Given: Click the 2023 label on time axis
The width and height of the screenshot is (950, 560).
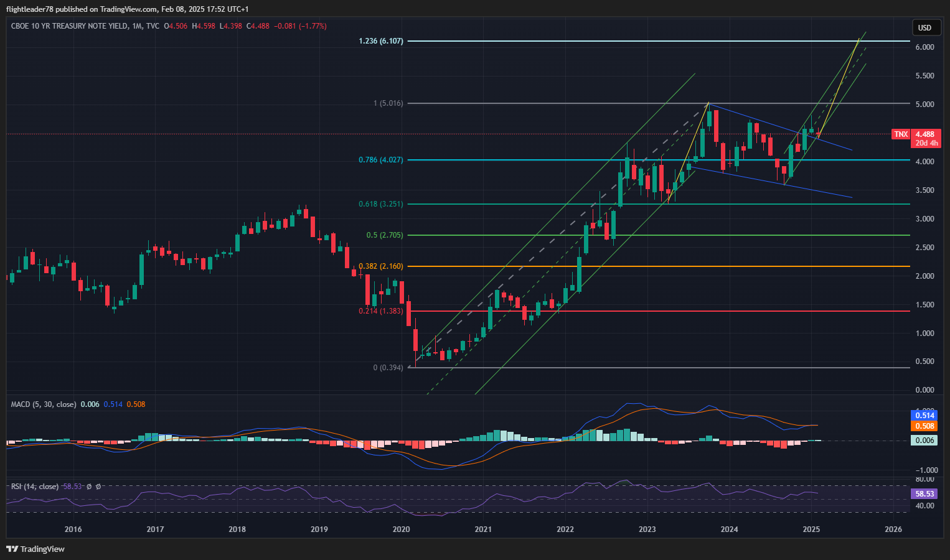Looking at the screenshot, I should 647,530.
